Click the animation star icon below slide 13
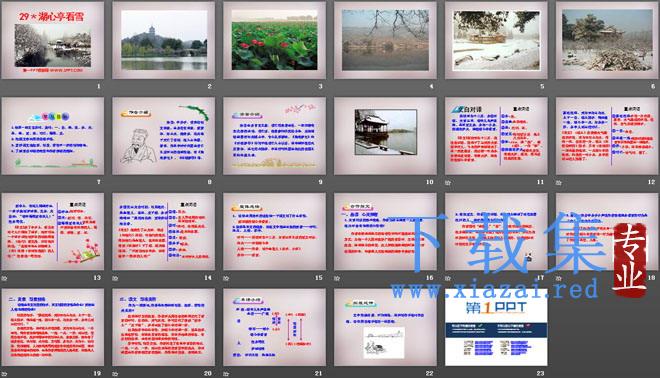The width and height of the screenshot is (660, 378). pos(4,278)
